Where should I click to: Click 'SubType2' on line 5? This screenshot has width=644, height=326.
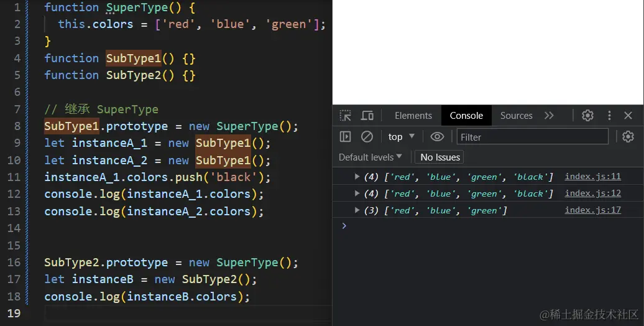click(134, 75)
